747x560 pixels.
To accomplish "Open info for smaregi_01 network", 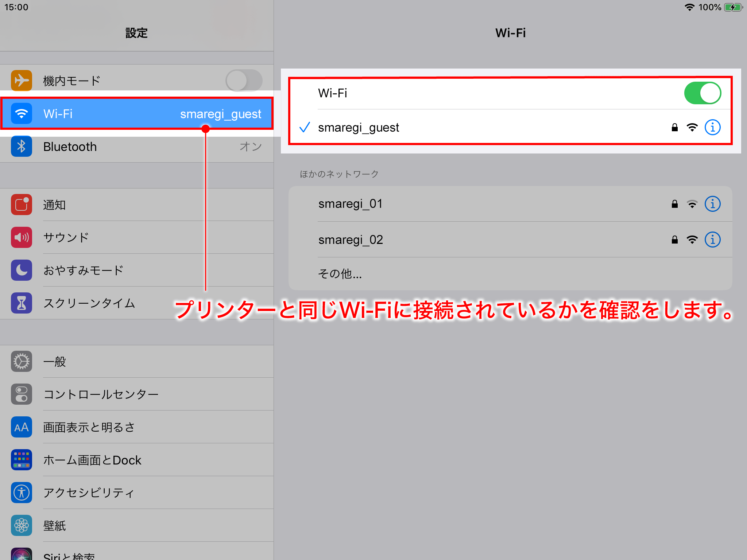I will click(x=712, y=204).
